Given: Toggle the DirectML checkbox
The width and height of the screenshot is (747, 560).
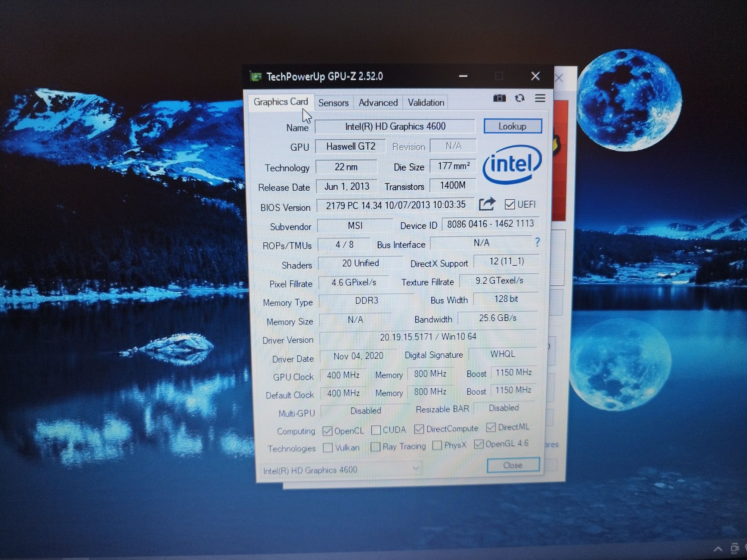Looking at the screenshot, I should (x=491, y=427).
